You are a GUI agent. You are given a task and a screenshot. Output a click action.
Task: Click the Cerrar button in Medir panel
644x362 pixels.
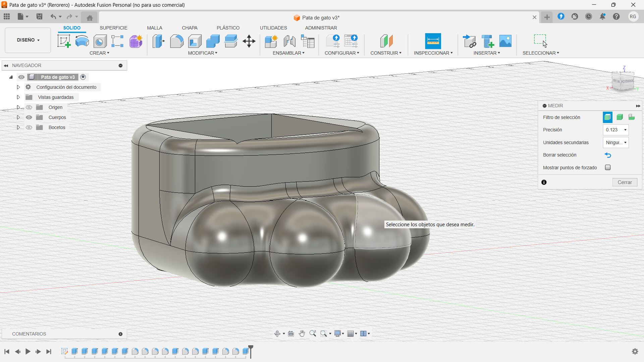tap(625, 182)
